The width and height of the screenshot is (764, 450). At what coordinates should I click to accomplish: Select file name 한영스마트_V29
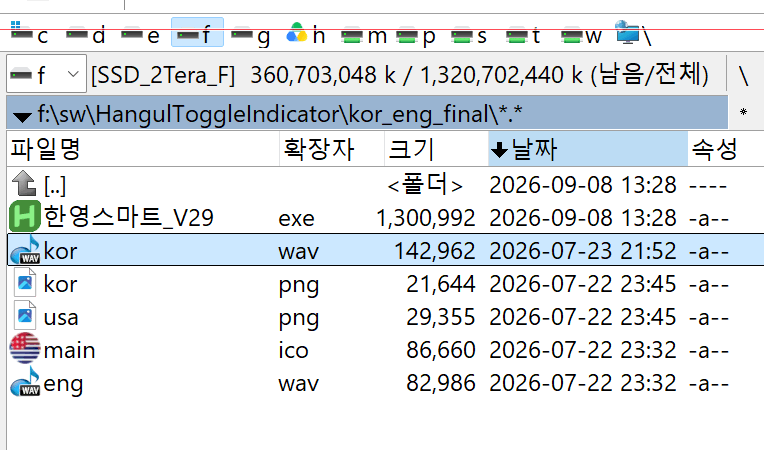coord(129,217)
